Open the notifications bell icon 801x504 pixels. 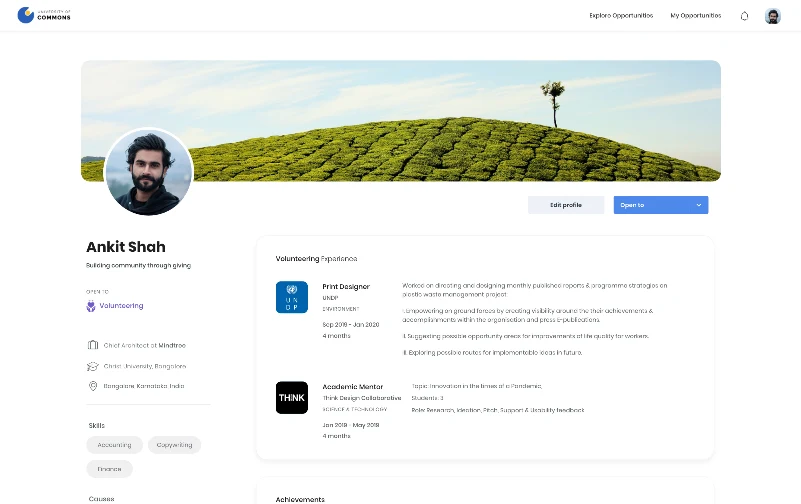744,16
